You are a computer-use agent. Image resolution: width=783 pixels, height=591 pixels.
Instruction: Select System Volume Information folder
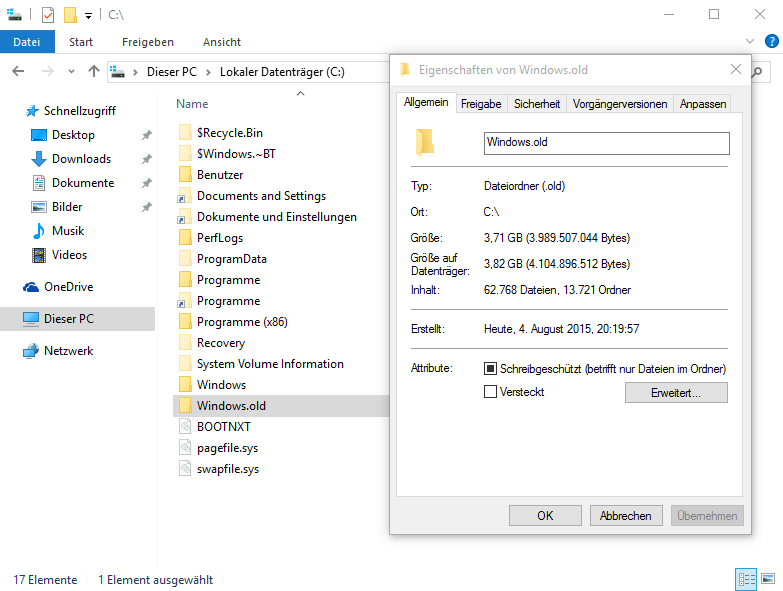tap(270, 364)
